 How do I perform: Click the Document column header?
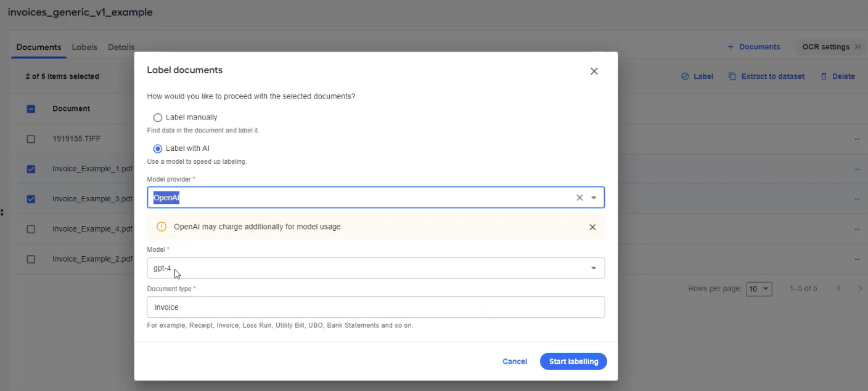71,109
